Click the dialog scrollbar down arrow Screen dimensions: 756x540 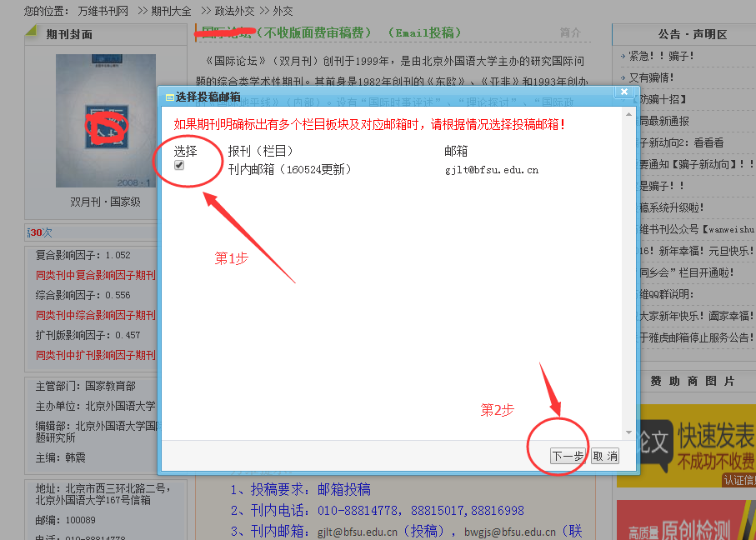pos(628,432)
